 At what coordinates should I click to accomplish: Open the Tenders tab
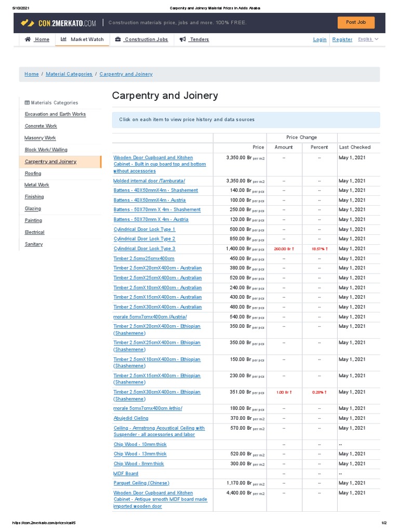(194, 39)
